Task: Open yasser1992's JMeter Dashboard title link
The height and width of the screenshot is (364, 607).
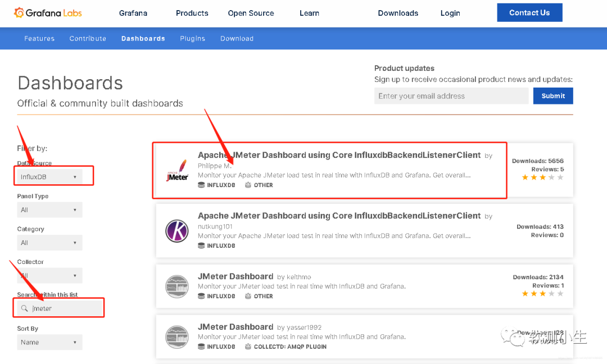Action: click(x=235, y=327)
